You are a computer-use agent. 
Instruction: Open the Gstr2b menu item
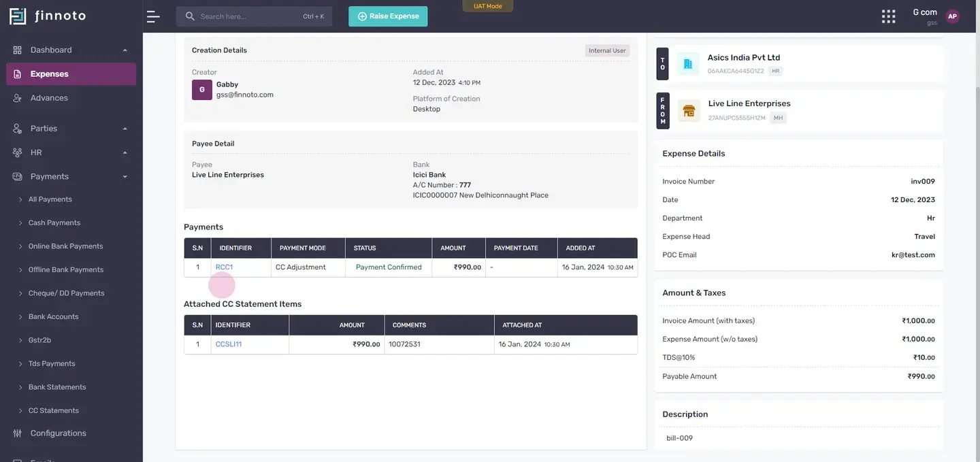coord(39,340)
